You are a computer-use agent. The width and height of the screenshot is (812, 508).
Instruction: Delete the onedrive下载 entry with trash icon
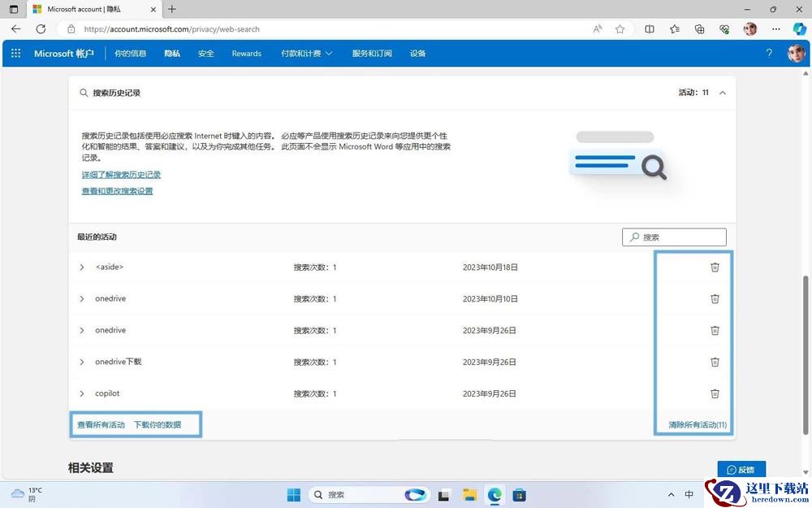pos(715,363)
